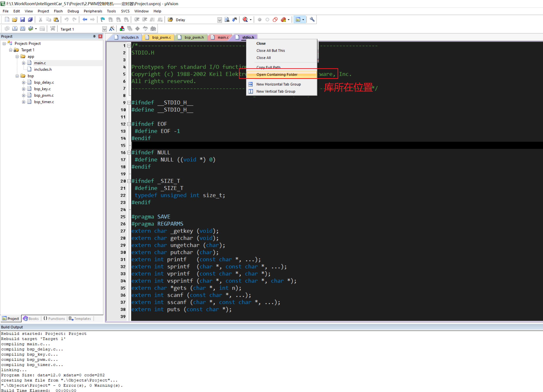Click the Insert Bookmark flag icon
This screenshot has width=543, height=392.
point(103,20)
